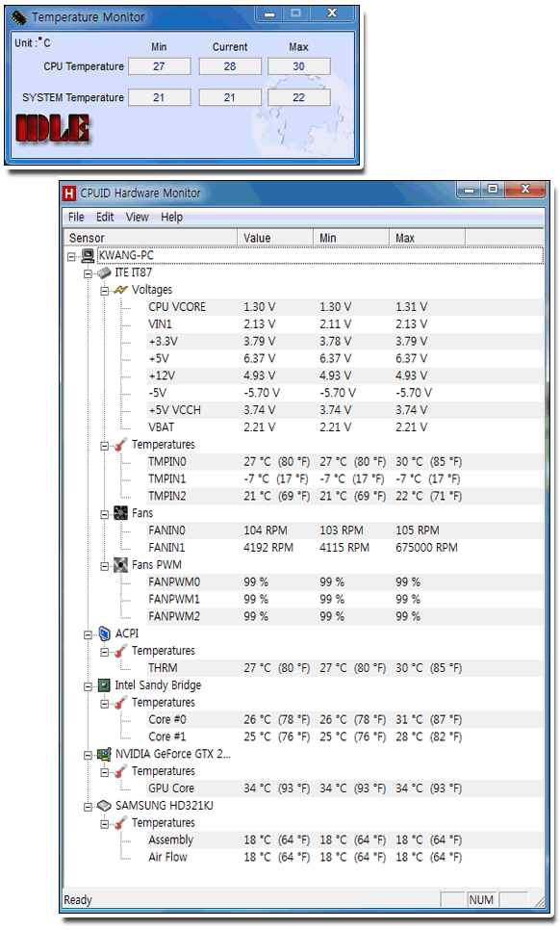The image size is (560, 930).
Task: Collapse the Intel Sandy Bridge node
Action: click(x=89, y=686)
